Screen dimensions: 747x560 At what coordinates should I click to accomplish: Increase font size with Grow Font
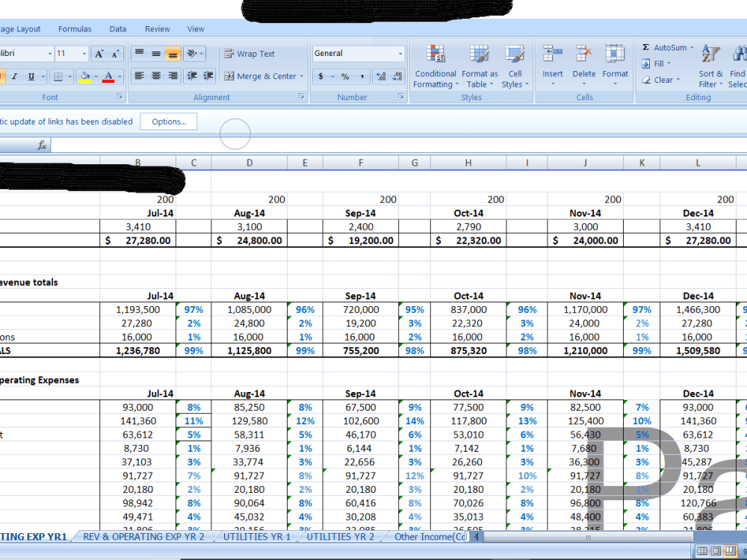coord(99,54)
